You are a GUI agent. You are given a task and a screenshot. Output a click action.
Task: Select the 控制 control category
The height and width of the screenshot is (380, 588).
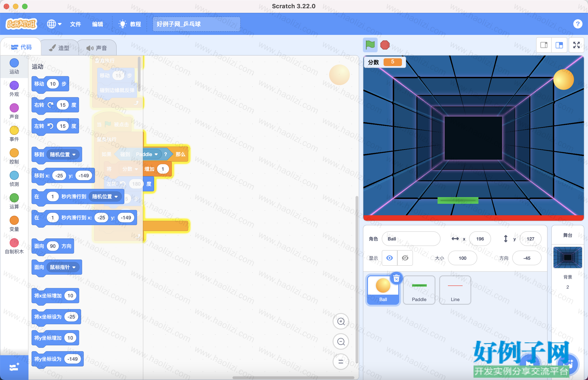click(14, 156)
